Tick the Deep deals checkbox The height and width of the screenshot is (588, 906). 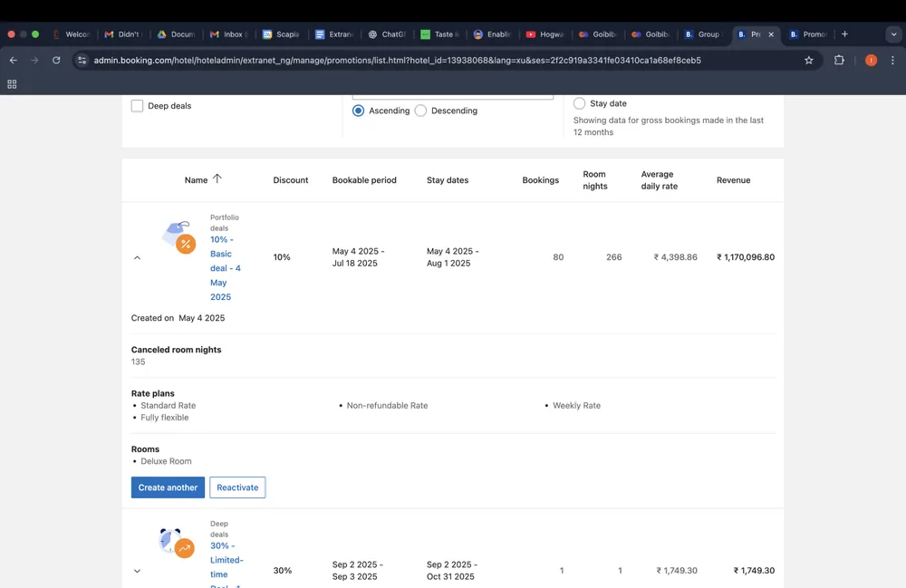point(137,106)
